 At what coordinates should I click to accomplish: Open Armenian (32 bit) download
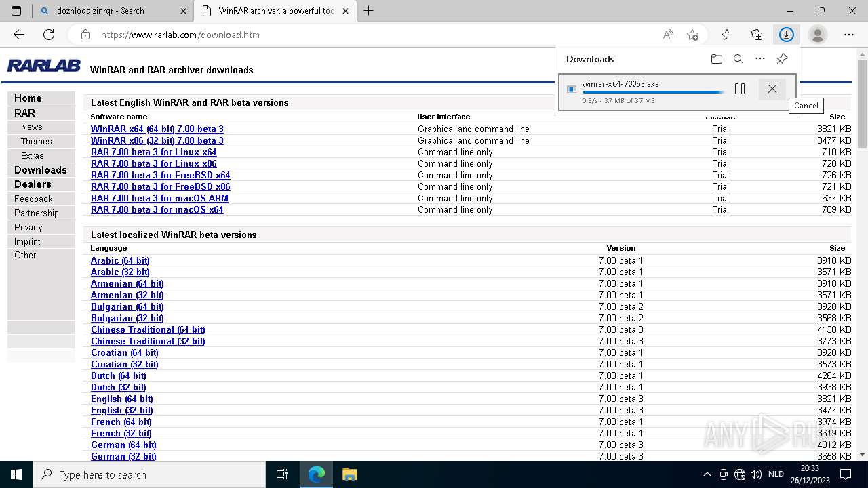click(x=127, y=295)
